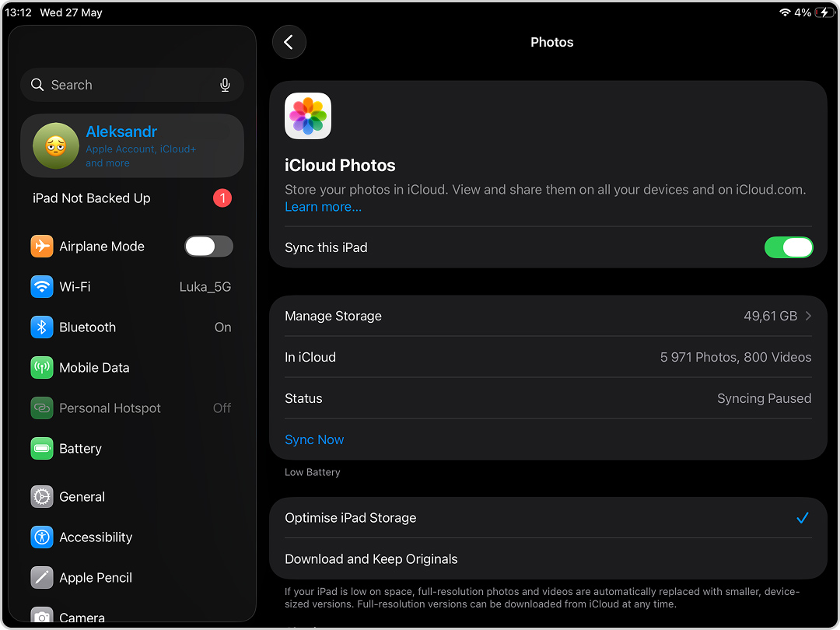Image resolution: width=840 pixels, height=630 pixels.
Task: Tap the Low Battery footnote
Action: point(313,473)
